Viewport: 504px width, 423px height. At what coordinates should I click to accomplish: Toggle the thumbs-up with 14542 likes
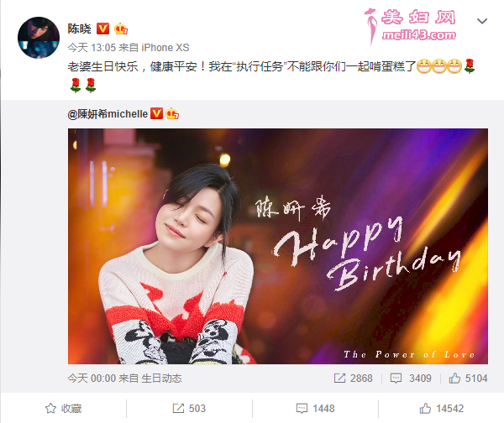(441, 408)
